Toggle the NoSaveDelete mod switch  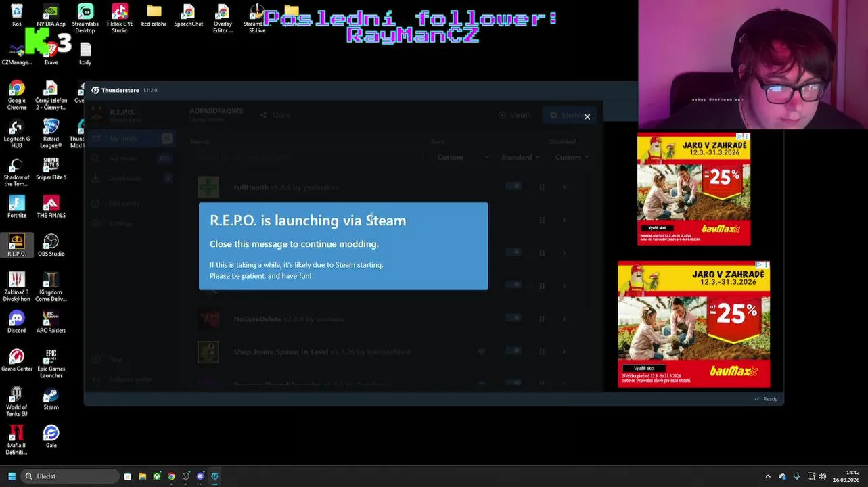tap(513, 318)
